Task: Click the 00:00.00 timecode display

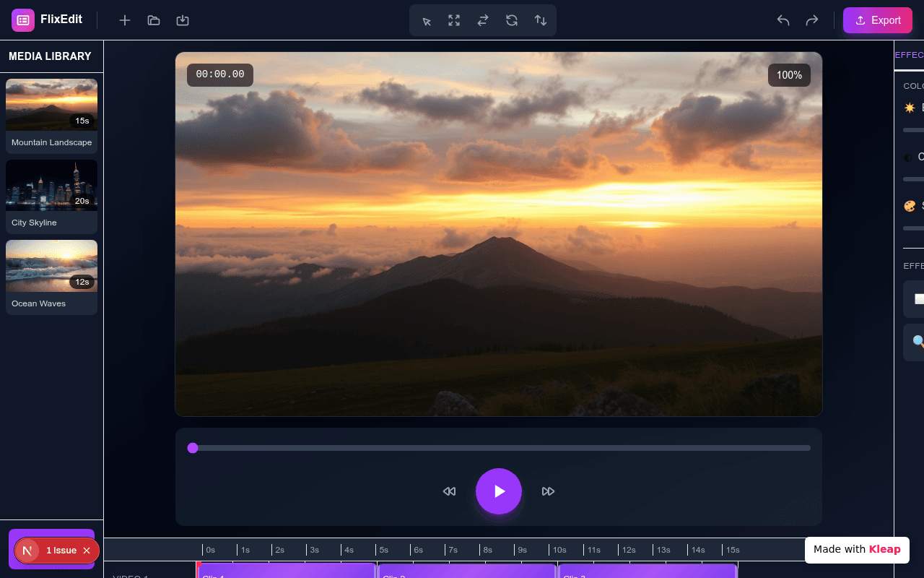Action: (220, 74)
